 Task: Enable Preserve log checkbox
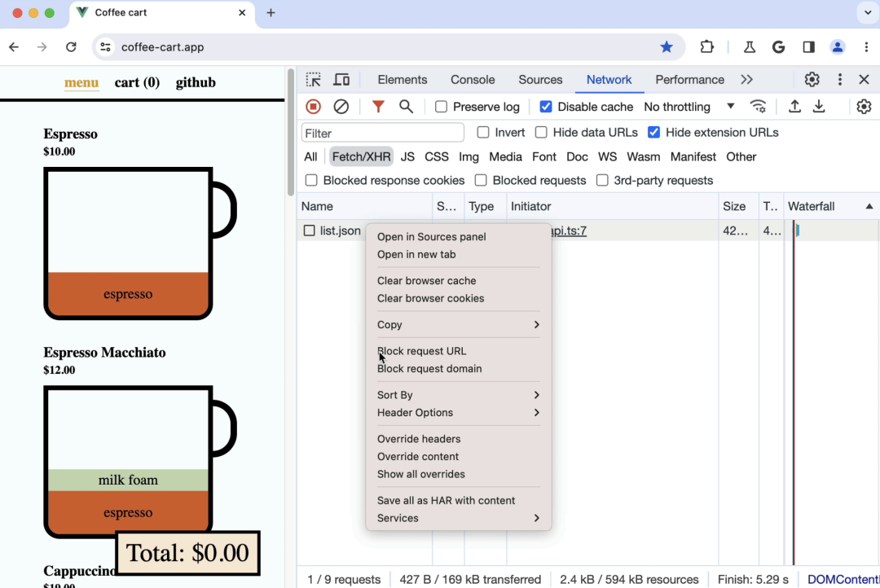441,107
